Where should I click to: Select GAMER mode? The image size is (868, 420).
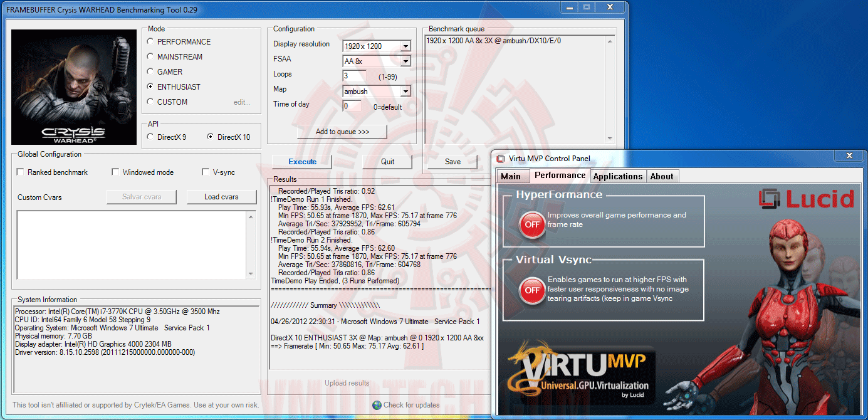(165, 72)
